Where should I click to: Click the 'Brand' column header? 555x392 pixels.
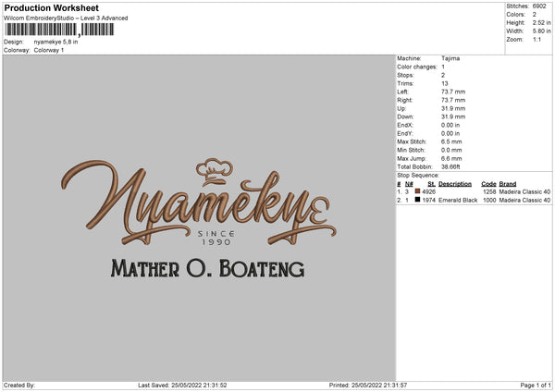tap(508, 184)
